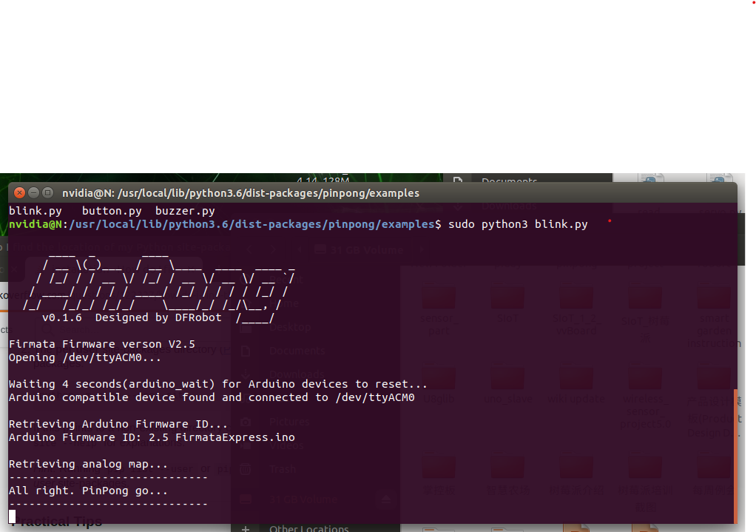756x532 pixels.
Task: Click the terminal cursor block at bottom
Action: 12,516
